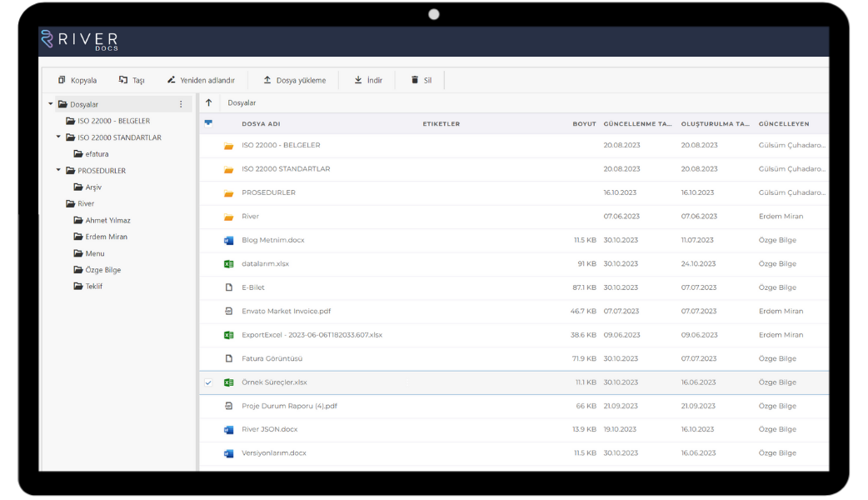This screenshot has height=500, width=868.
Task: Collapse the PROSEDURLER tree node
Action: point(58,170)
